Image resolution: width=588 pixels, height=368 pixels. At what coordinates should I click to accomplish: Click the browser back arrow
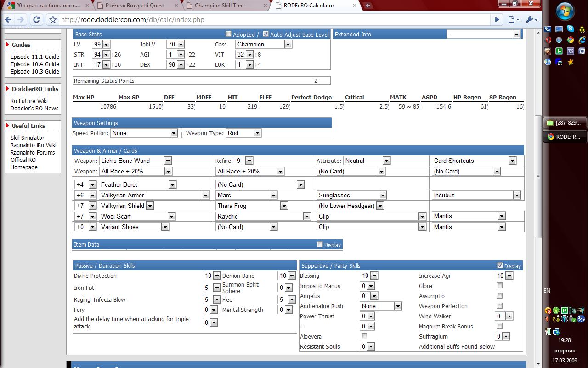(x=9, y=20)
